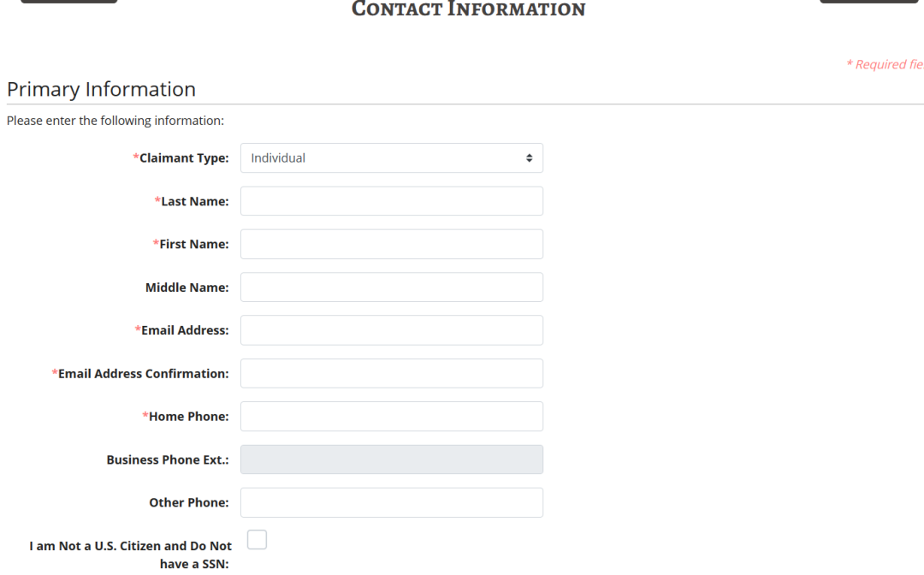Focus the Other Phone text field
924x575 pixels.
(x=391, y=502)
